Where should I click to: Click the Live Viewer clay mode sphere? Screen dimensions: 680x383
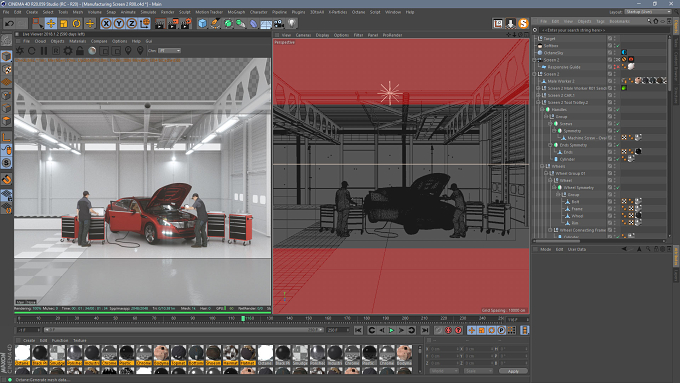tap(92, 51)
